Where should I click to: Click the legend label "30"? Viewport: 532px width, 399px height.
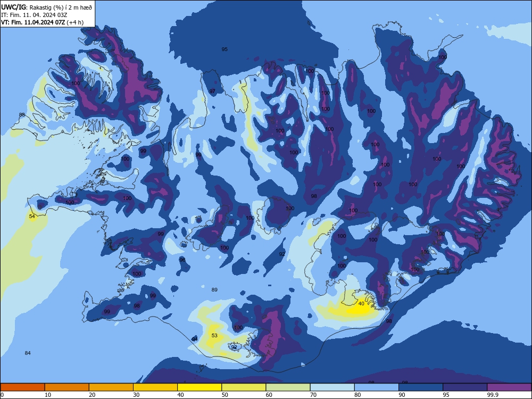[136, 395]
